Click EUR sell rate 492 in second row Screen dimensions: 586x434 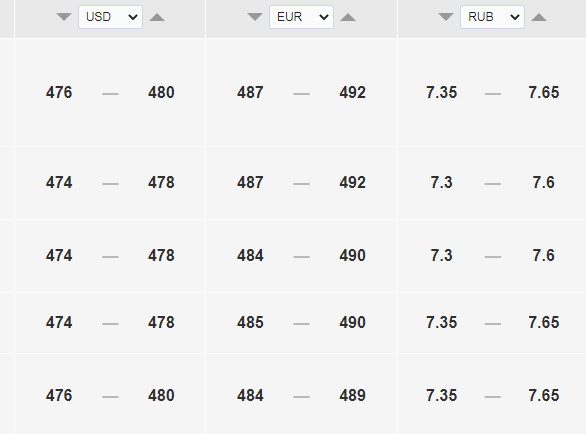(352, 182)
